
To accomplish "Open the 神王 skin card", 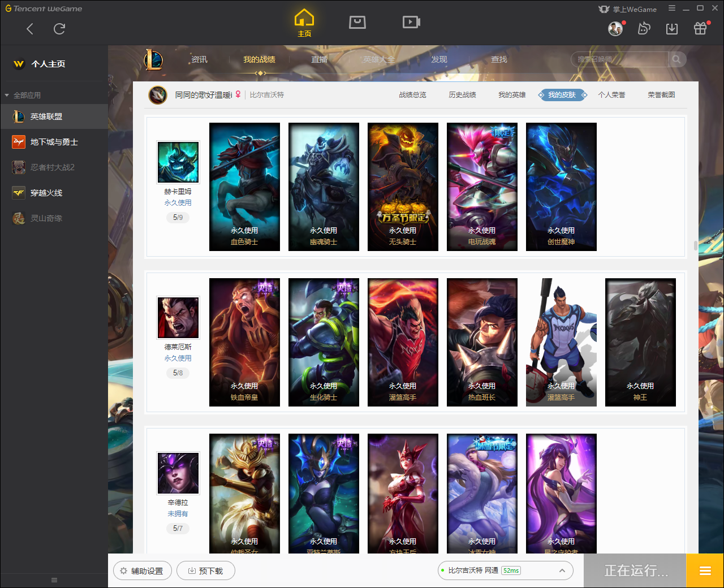I will click(640, 342).
